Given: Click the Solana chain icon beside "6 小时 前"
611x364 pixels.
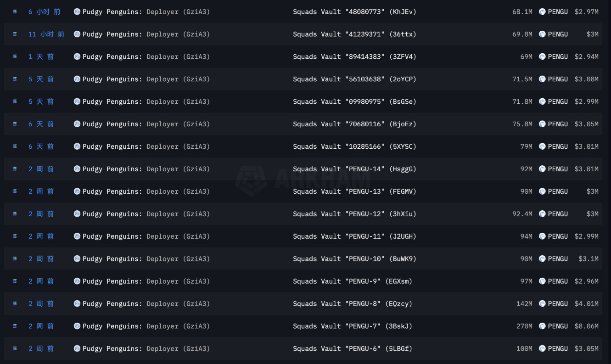Looking at the screenshot, I should (15, 12).
